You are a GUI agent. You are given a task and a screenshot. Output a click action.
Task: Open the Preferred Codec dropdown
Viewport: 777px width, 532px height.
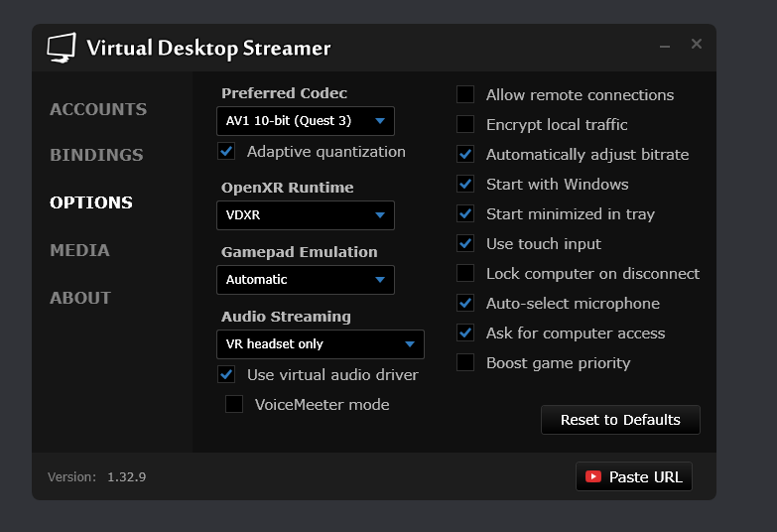306,121
